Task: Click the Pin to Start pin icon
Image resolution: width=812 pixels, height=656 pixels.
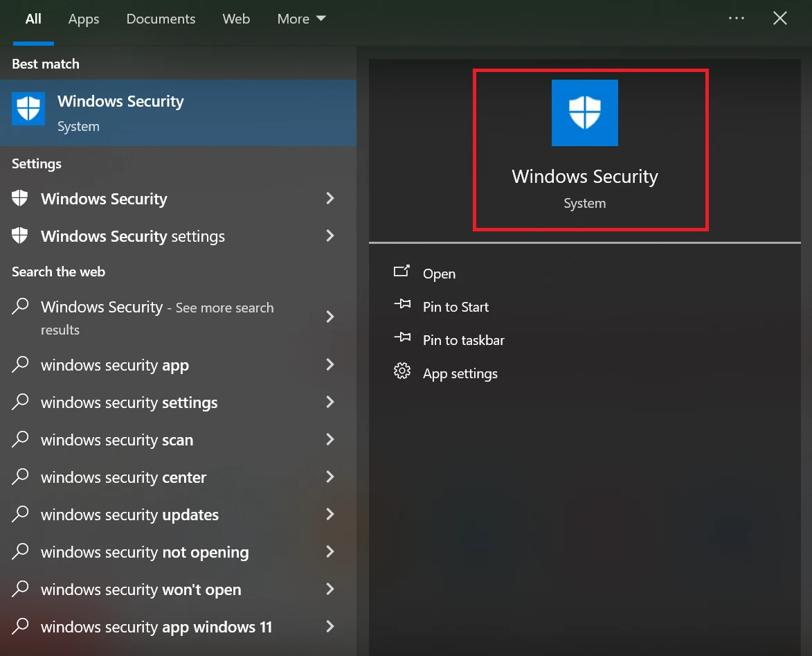Action: (402, 304)
